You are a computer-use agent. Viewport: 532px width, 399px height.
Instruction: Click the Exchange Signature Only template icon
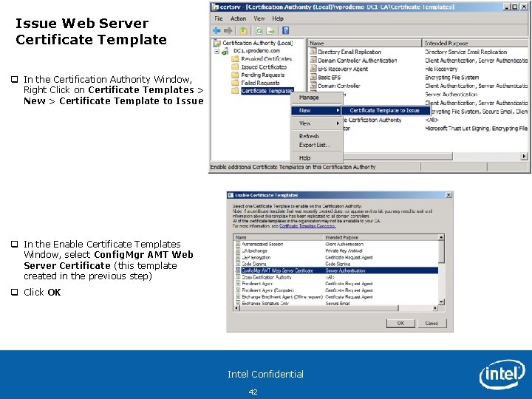(238, 303)
